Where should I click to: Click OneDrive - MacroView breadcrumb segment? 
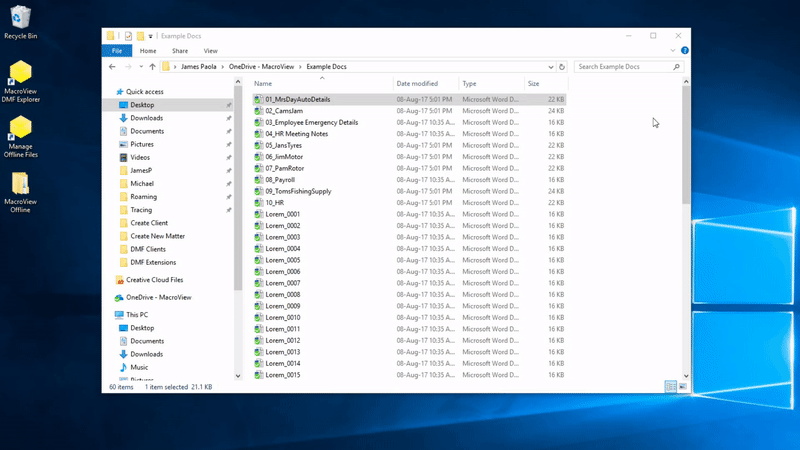(x=261, y=67)
